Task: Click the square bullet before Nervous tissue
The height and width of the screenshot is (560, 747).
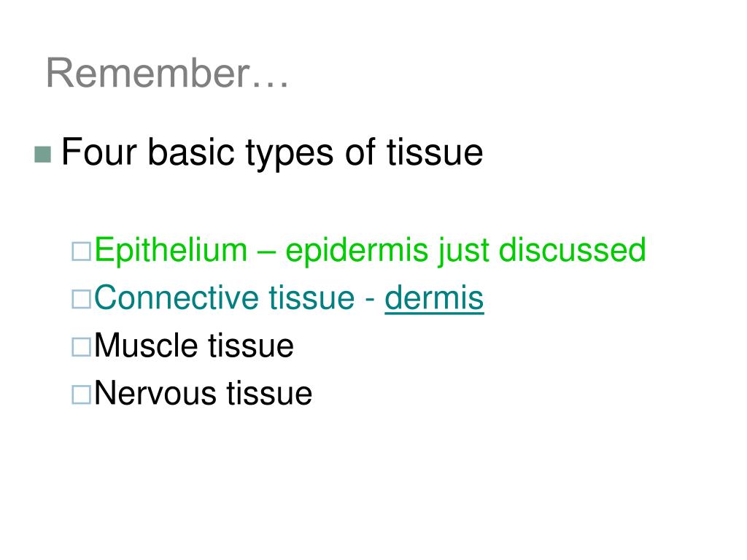Action: (81, 394)
